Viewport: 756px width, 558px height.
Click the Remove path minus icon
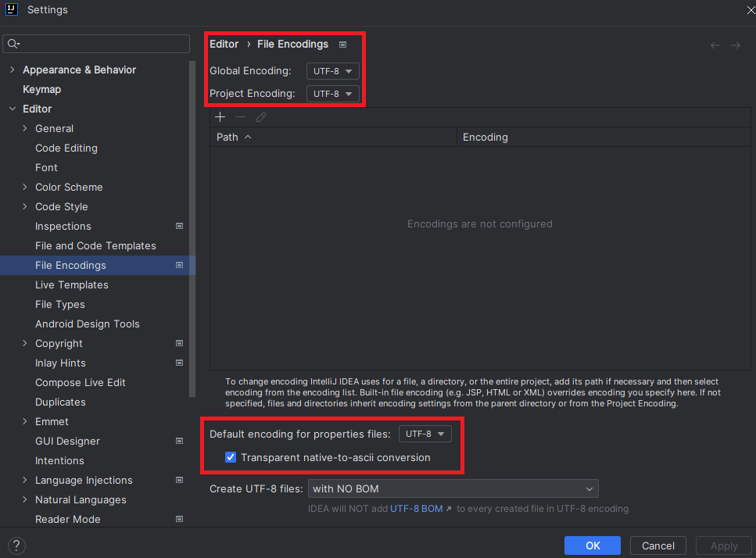(x=240, y=117)
